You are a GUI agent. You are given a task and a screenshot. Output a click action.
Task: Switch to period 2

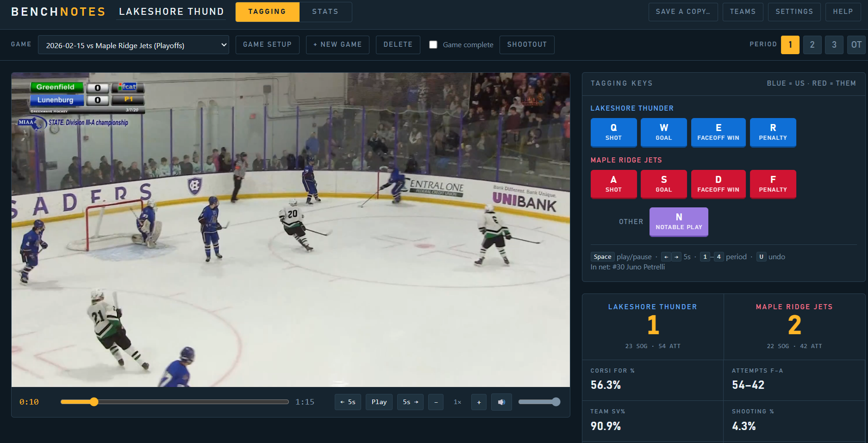tap(812, 45)
